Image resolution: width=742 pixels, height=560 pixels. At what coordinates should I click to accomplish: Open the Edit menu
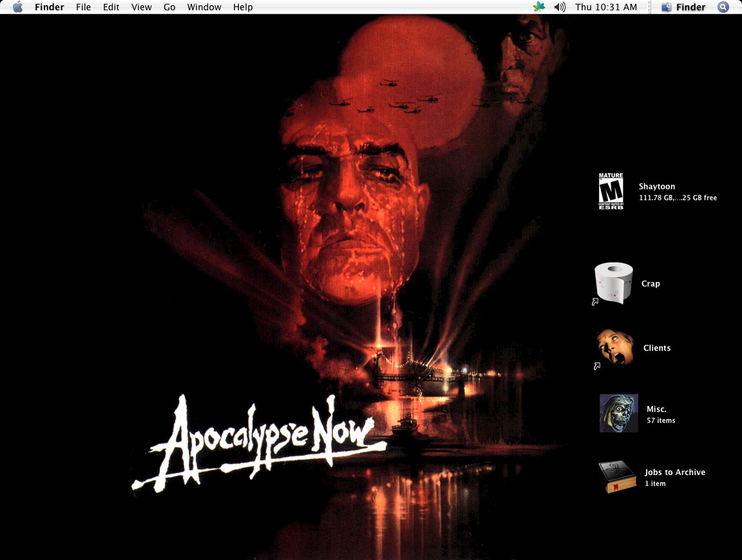click(111, 7)
